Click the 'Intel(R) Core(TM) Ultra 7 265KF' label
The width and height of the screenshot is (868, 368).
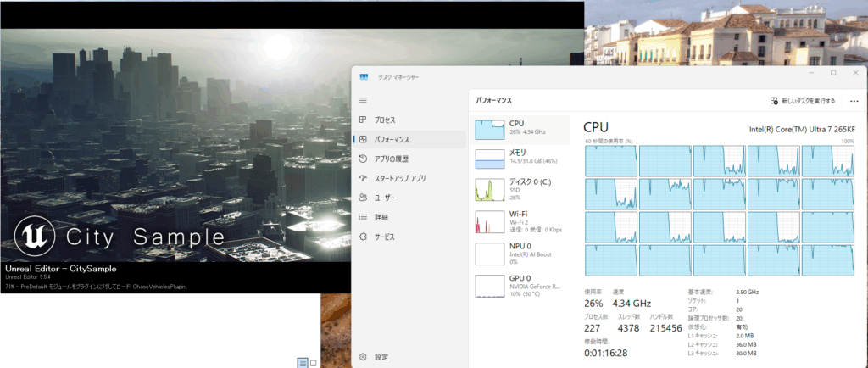(802, 129)
